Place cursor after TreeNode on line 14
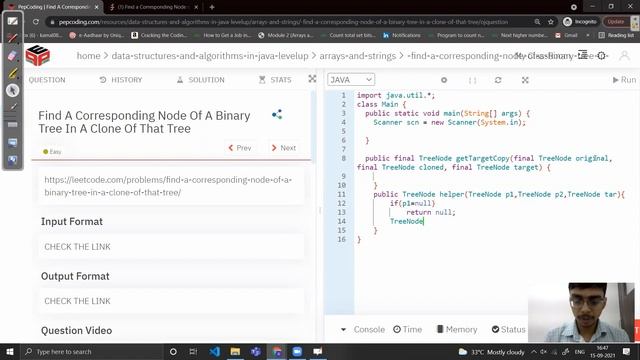640x360 pixels. click(424, 221)
